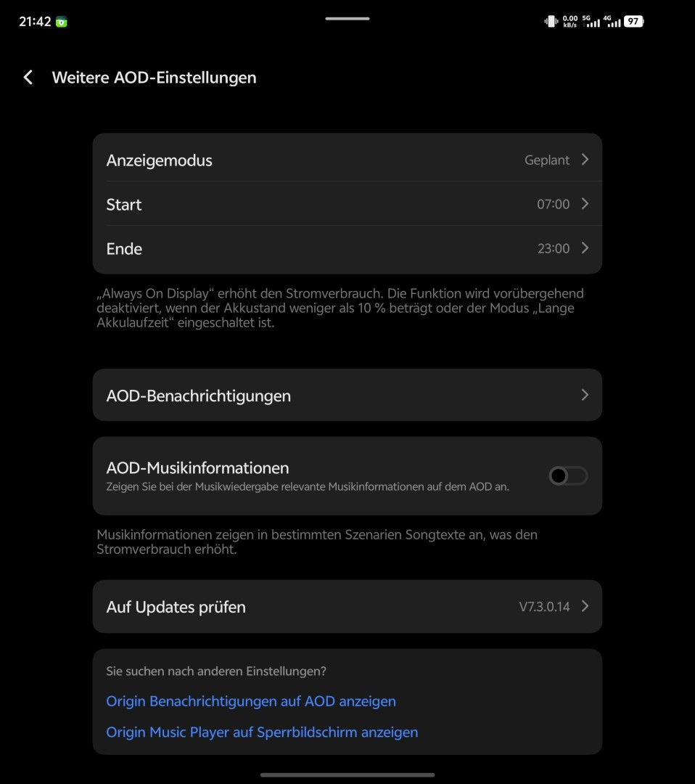Tap the top drag handle pill
The height and width of the screenshot is (784, 695).
coord(347,18)
